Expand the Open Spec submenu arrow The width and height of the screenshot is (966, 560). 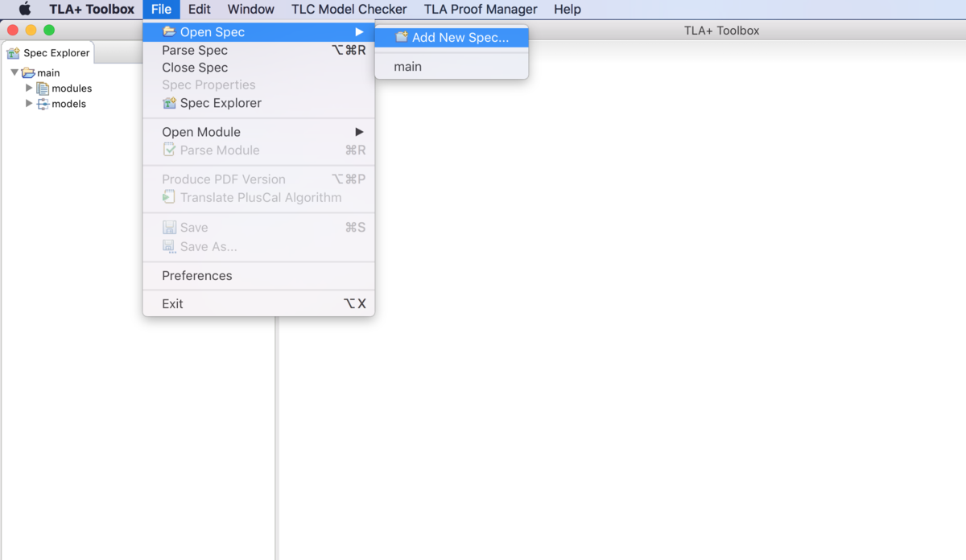(359, 32)
